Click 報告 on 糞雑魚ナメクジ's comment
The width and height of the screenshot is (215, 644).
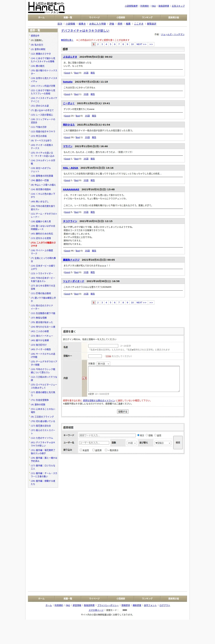click(x=93, y=272)
